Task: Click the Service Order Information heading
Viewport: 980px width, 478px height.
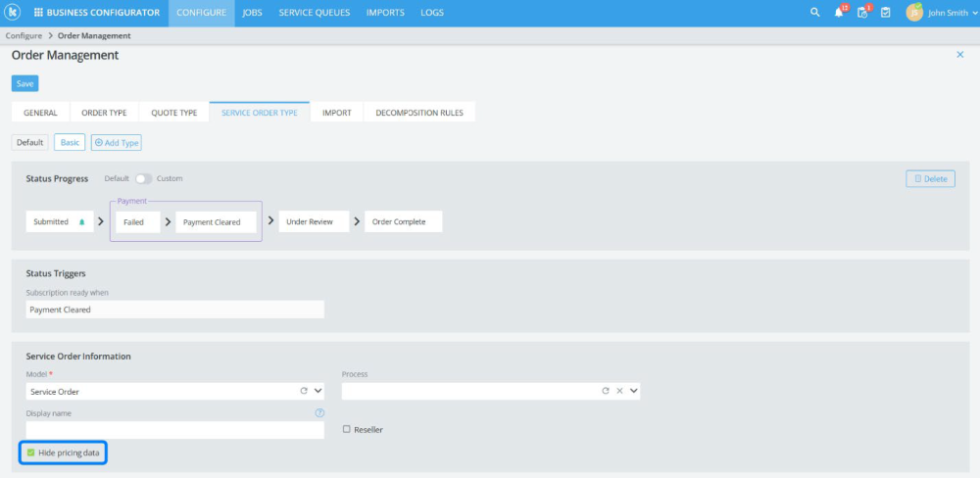Action: point(78,357)
